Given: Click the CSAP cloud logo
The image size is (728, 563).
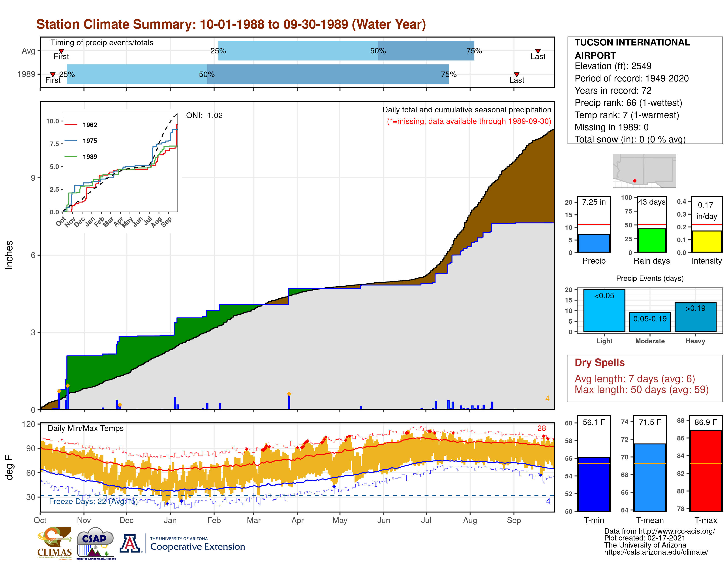Looking at the screenshot, I should coord(96,543).
